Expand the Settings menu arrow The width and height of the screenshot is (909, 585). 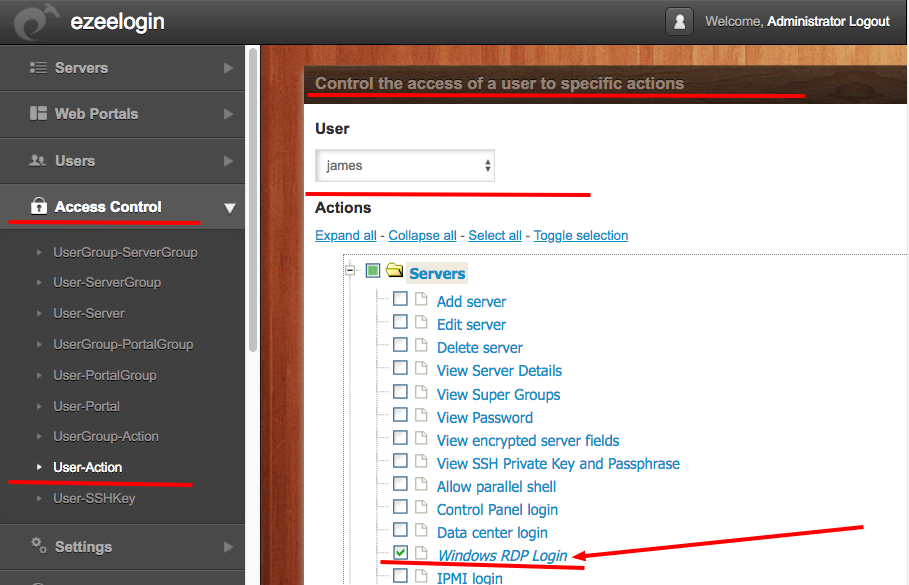[228, 547]
